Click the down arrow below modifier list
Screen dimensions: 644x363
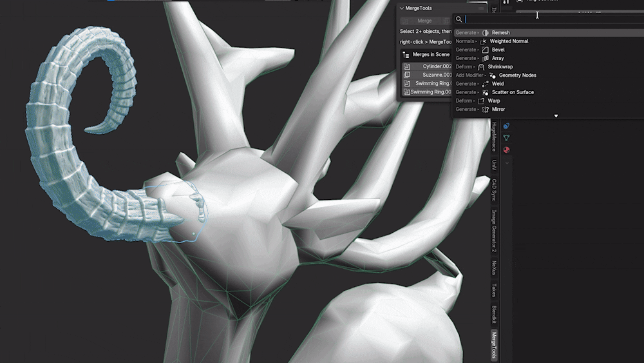click(x=556, y=116)
